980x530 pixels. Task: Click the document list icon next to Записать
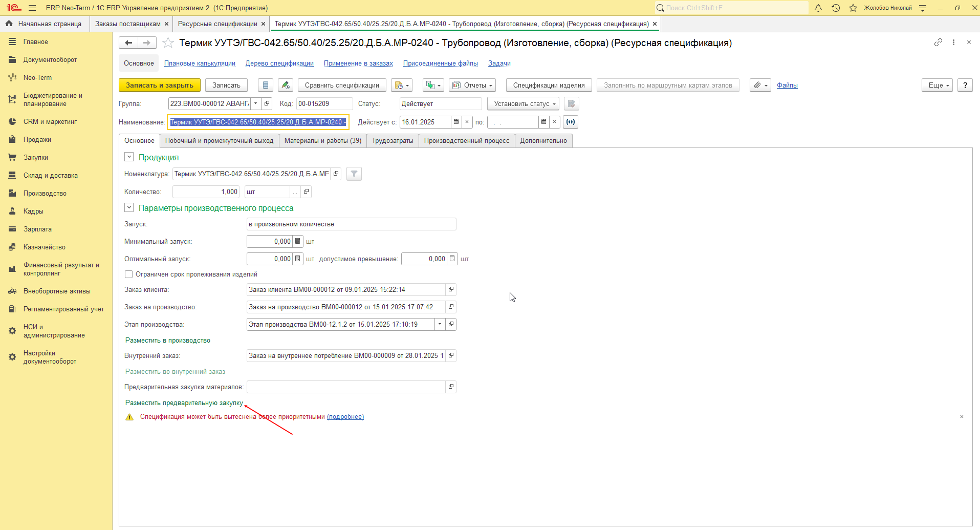tap(265, 86)
